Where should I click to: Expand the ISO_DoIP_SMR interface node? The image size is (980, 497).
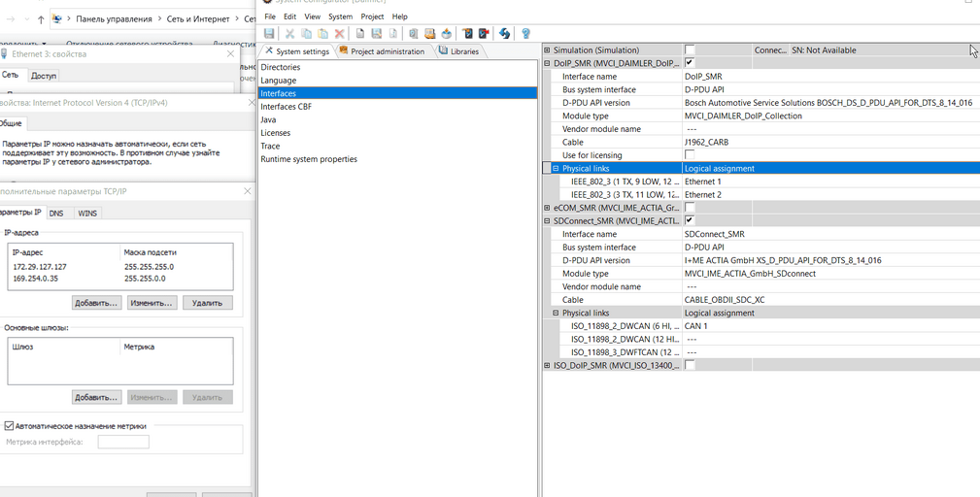pyautogui.click(x=548, y=365)
